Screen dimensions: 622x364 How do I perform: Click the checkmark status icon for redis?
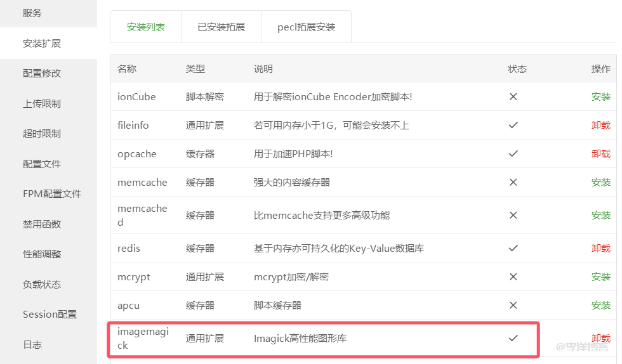pyautogui.click(x=513, y=249)
